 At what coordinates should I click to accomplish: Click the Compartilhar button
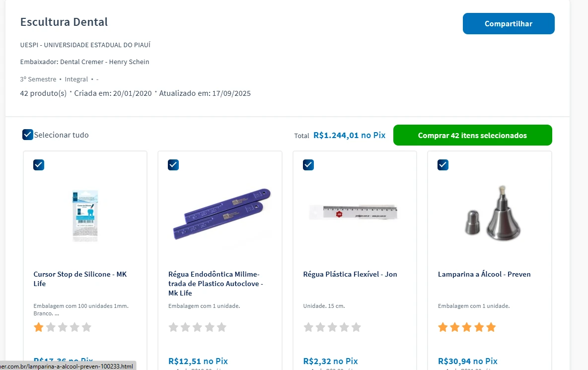pyautogui.click(x=508, y=23)
